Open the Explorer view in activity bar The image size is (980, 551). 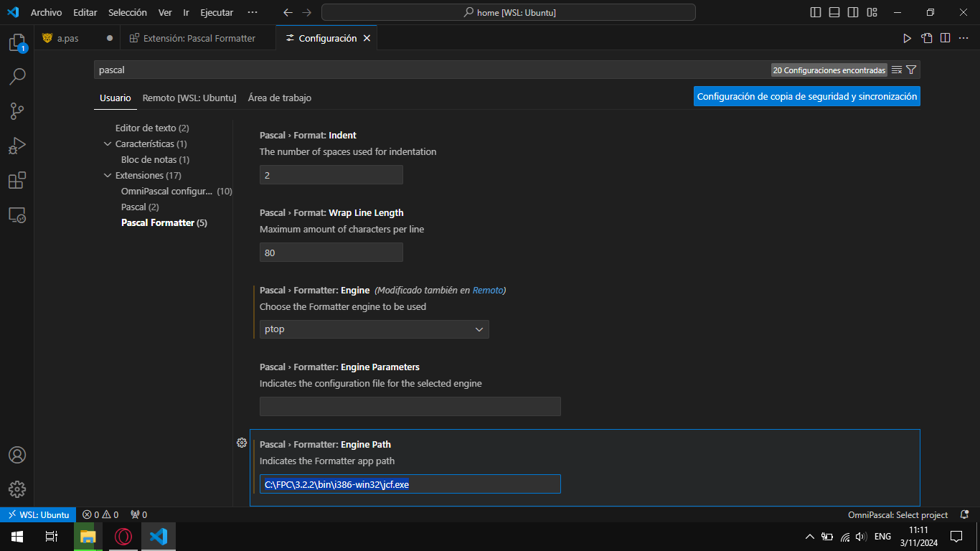17,42
